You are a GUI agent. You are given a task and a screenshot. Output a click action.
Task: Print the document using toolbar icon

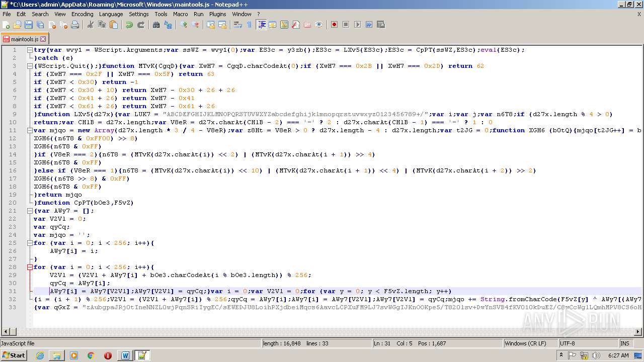pyautogui.click(x=75, y=25)
